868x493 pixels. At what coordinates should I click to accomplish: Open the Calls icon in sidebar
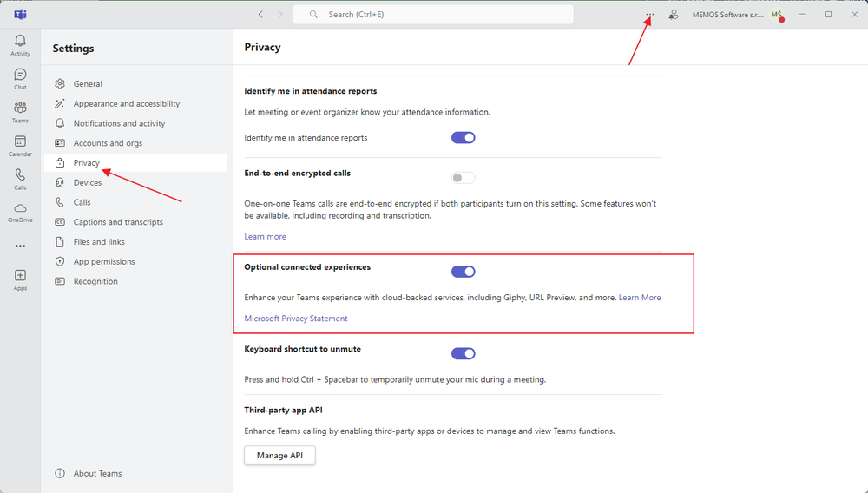pos(20,179)
